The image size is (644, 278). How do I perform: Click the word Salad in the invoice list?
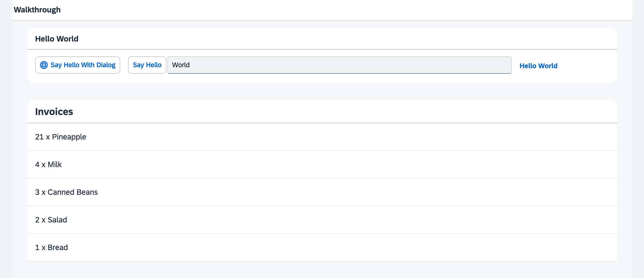[x=57, y=220]
